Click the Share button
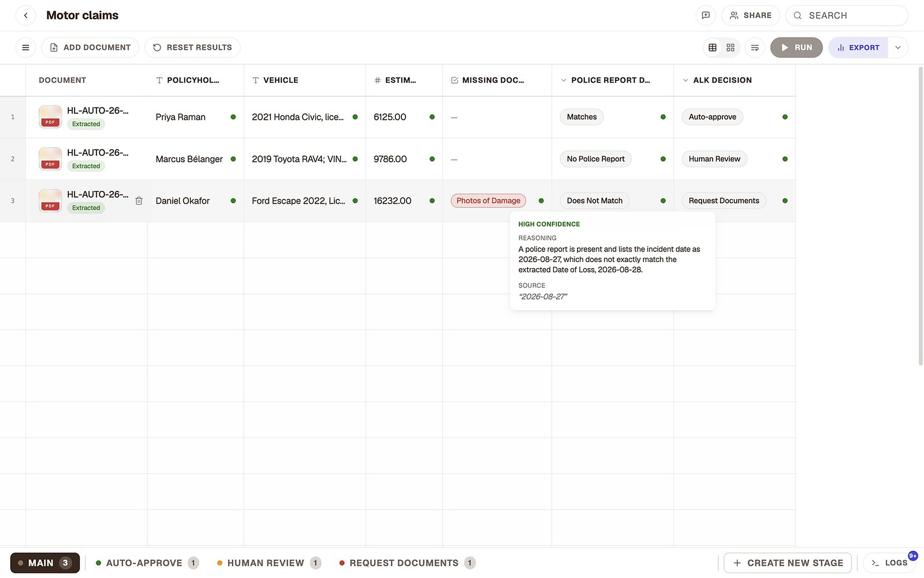924x578 pixels. 751,15
